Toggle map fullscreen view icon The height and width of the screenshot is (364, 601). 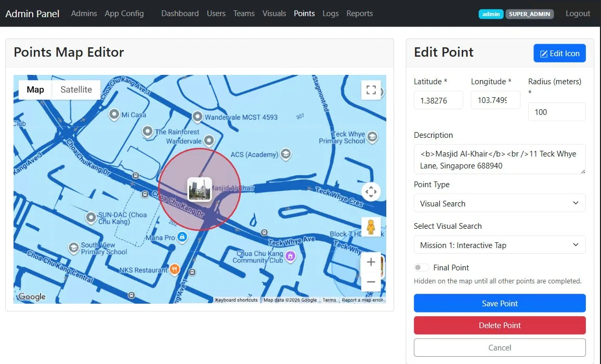pos(371,90)
